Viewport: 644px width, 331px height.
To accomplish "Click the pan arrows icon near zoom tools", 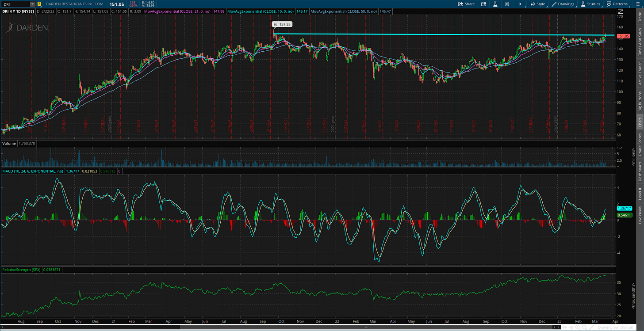I will (564, 327).
